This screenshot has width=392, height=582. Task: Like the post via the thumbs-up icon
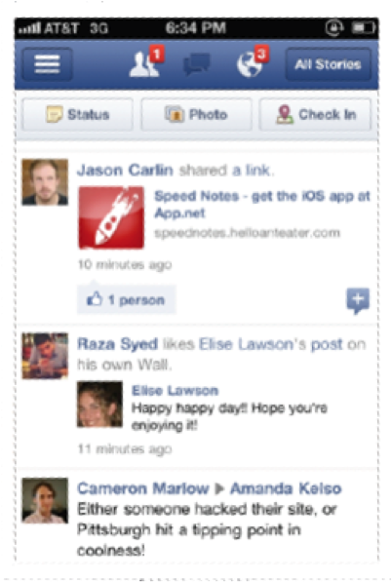pos(94,299)
